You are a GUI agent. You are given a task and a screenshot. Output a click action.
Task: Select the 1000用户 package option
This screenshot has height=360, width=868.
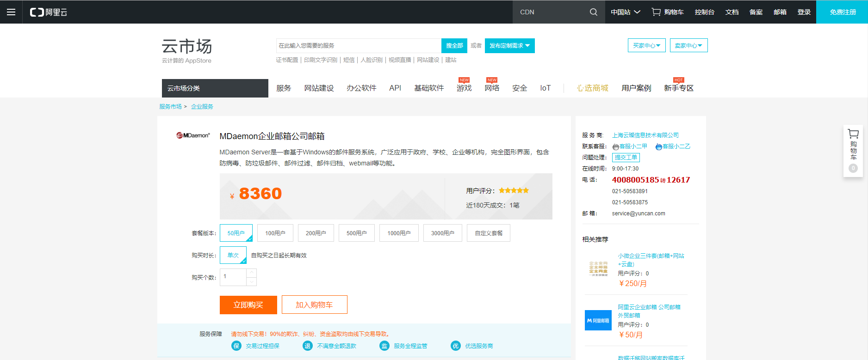click(399, 233)
